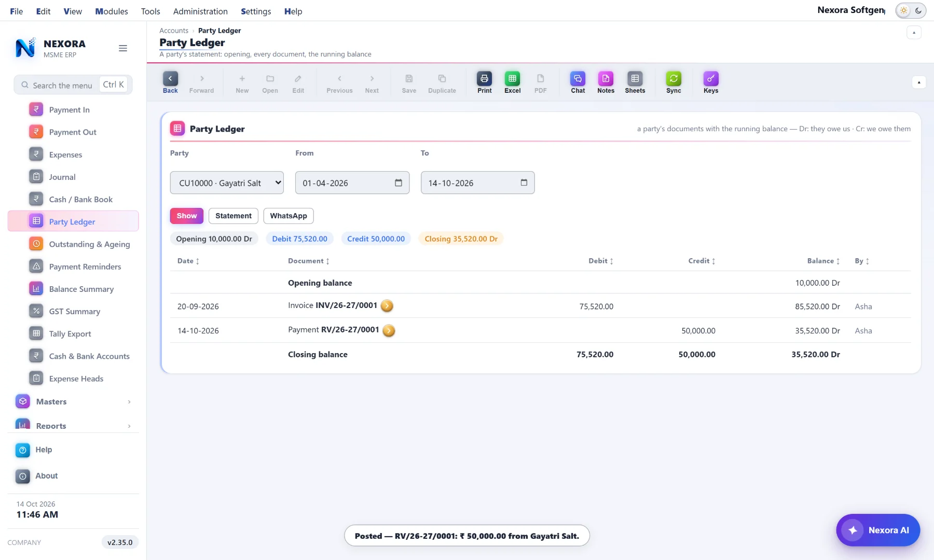Open the Notes tool icon
This screenshot has height=560, width=934.
(606, 79)
